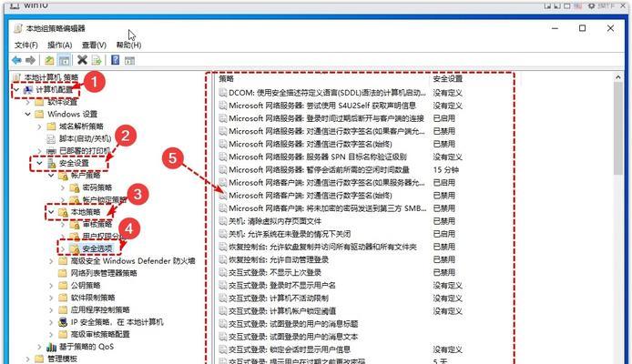Select 交互式登录: 试图登录的用户的消息标题

(x=293, y=324)
